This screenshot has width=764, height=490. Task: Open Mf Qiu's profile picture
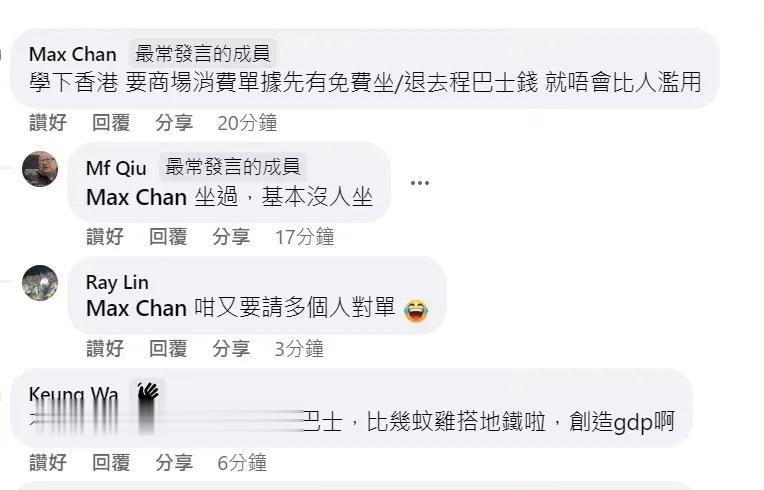[40, 169]
